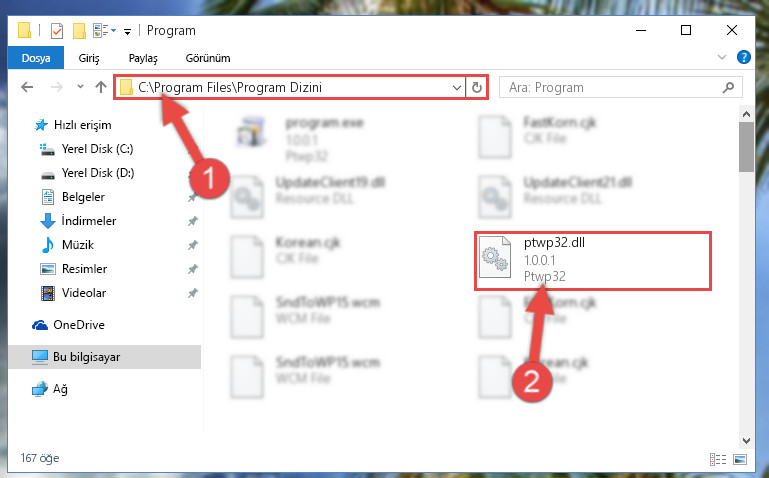The height and width of the screenshot is (478, 769).
Task: Open the Görünüm ribbon tab
Action: coord(208,58)
